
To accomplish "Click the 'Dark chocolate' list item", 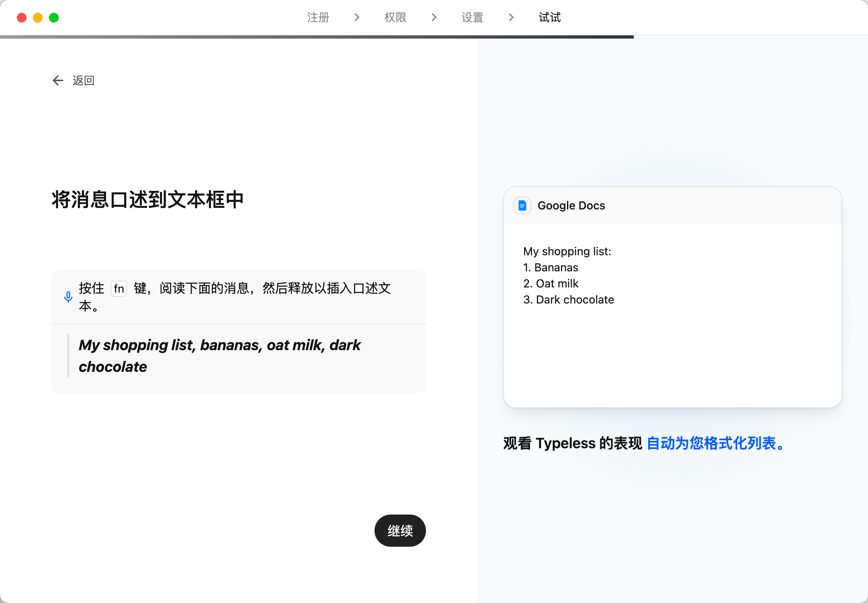I will (569, 299).
